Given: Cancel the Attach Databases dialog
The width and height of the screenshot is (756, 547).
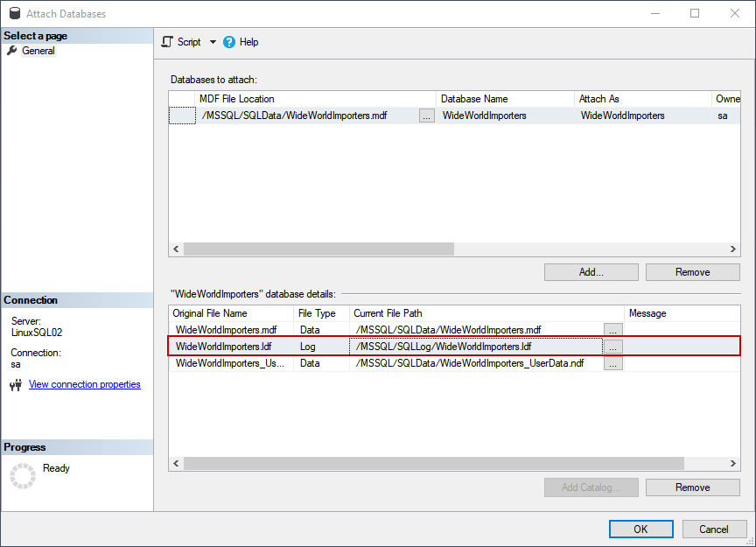Looking at the screenshot, I should coord(714,529).
